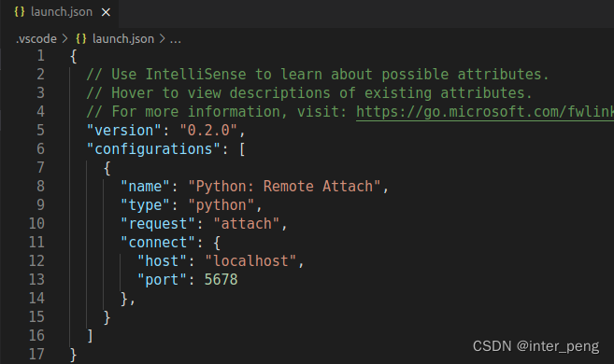Open the .vscode breadcrumb folder
The width and height of the screenshot is (614, 364).
point(36,39)
